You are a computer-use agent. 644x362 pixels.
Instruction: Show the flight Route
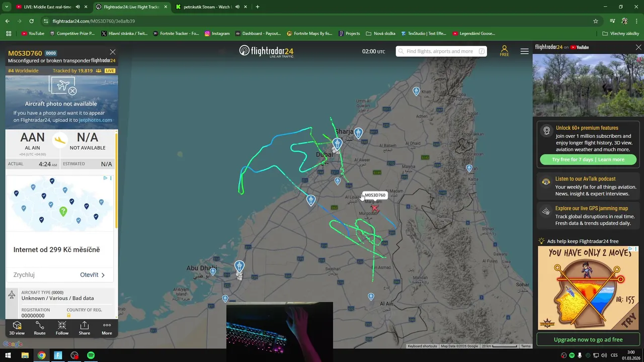pyautogui.click(x=40, y=328)
